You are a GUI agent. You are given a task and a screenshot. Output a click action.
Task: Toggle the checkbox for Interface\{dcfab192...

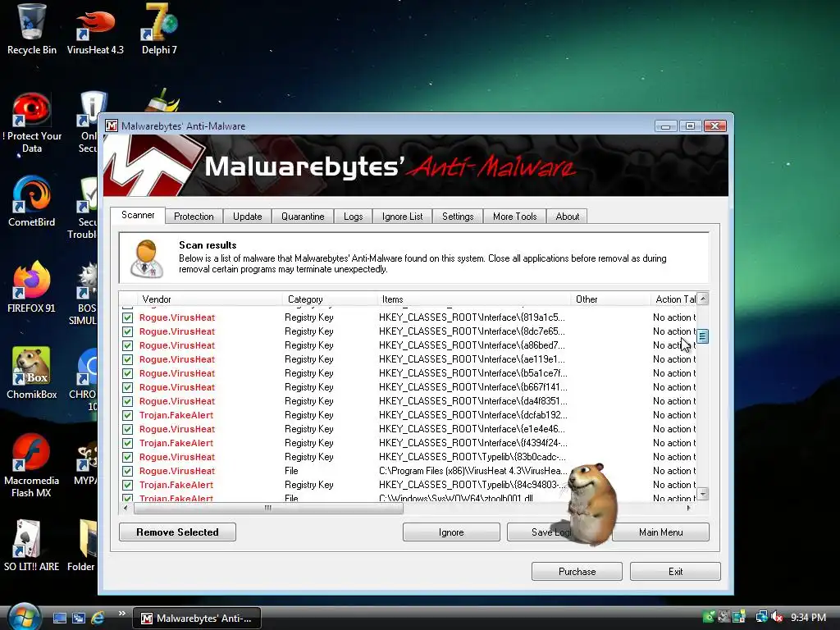point(127,415)
